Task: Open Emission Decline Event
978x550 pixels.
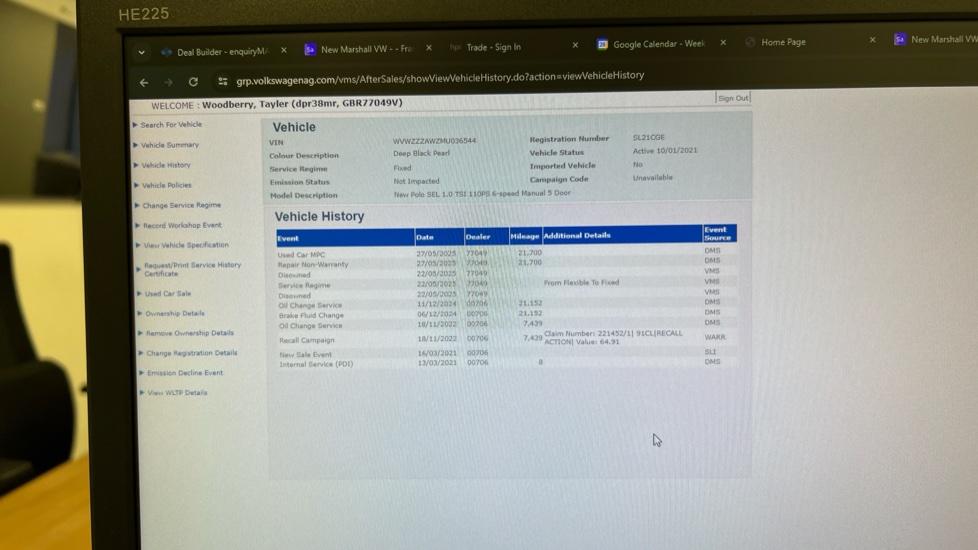Action: (185, 373)
